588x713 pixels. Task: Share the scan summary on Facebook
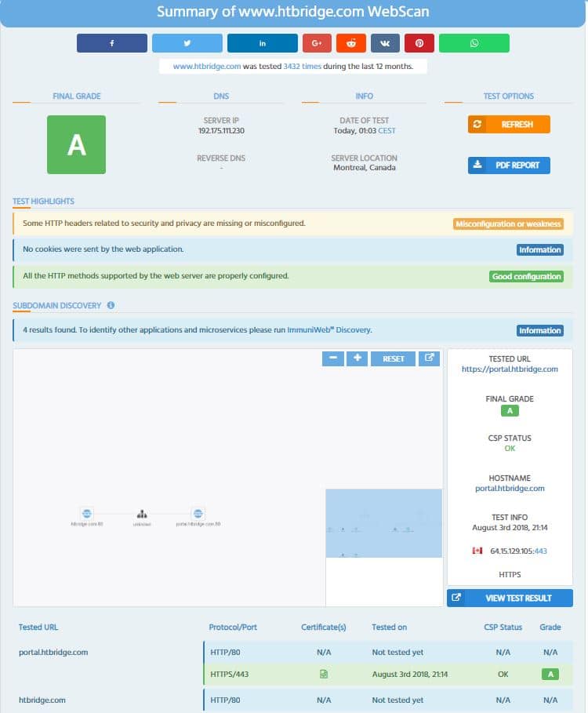point(112,43)
